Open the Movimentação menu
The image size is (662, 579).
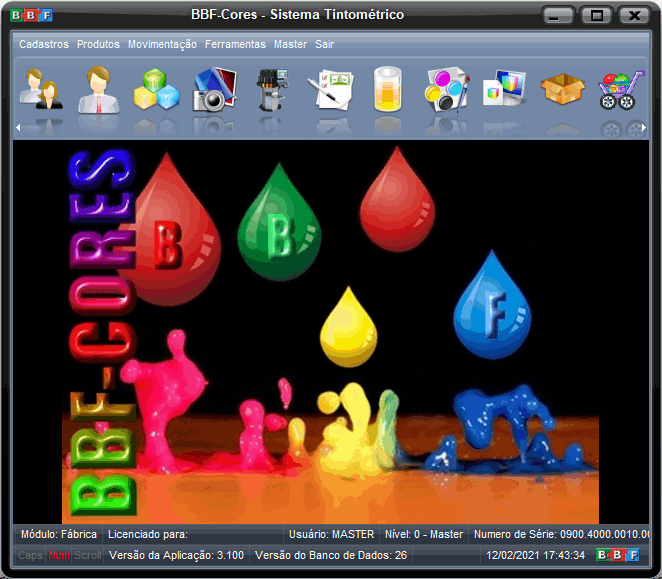(x=163, y=44)
